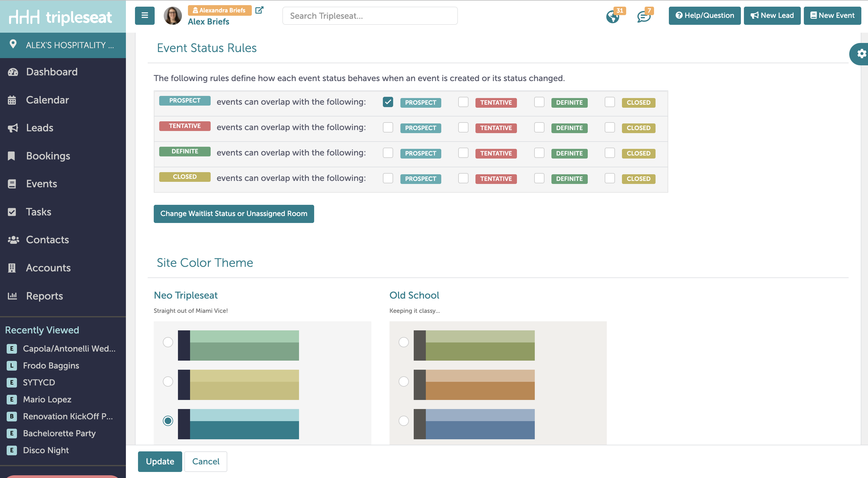Click the Tasks checkmark icon
Image resolution: width=868 pixels, height=478 pixels.
(12, 212)
